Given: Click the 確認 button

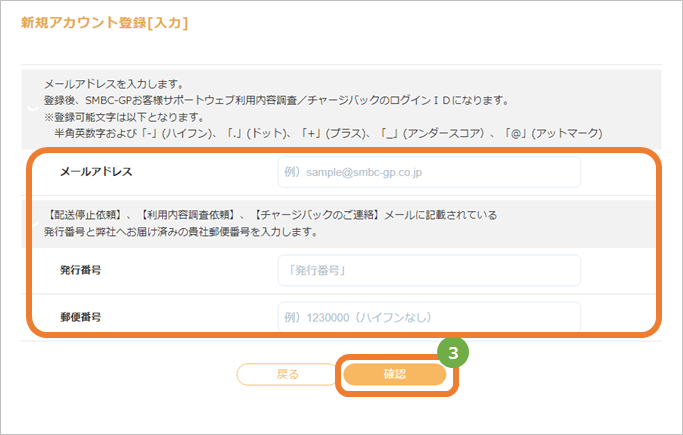Looking at the screenshot, I should (395, 374).
